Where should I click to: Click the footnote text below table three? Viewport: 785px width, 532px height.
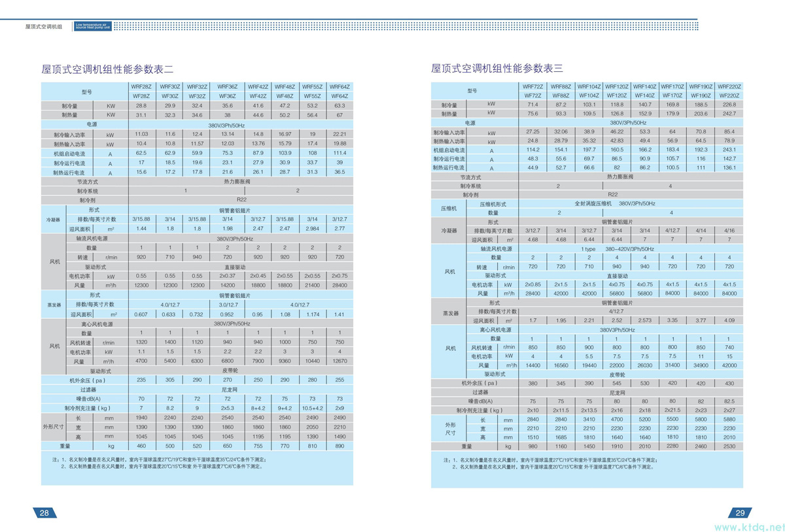tap(549, 463)
